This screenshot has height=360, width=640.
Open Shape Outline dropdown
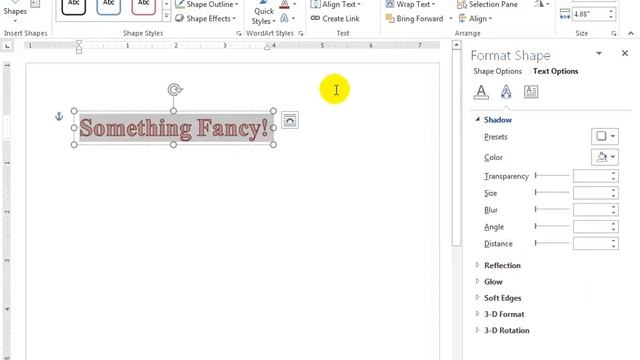[x=207, y=4]
